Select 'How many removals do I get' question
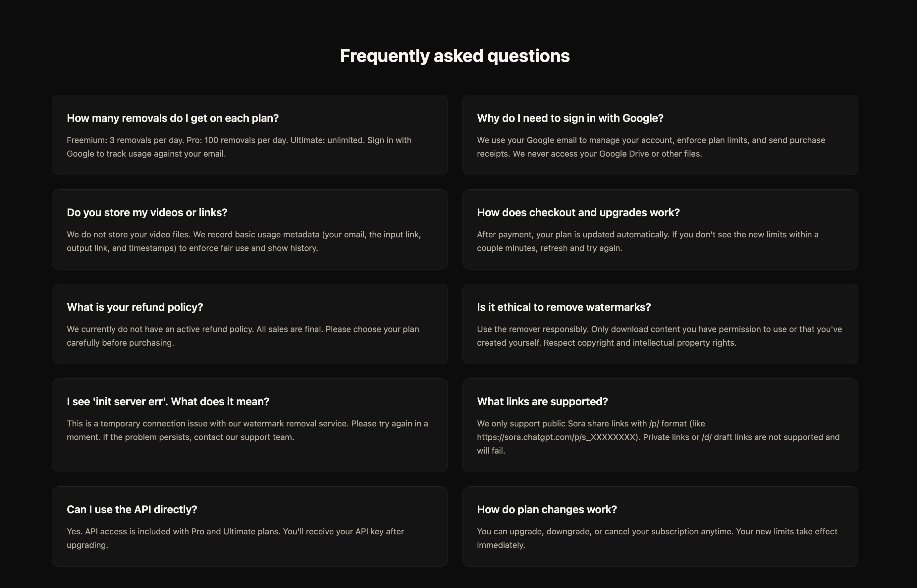917x588 pixels. pyautogui.click(x=173, y=119)
